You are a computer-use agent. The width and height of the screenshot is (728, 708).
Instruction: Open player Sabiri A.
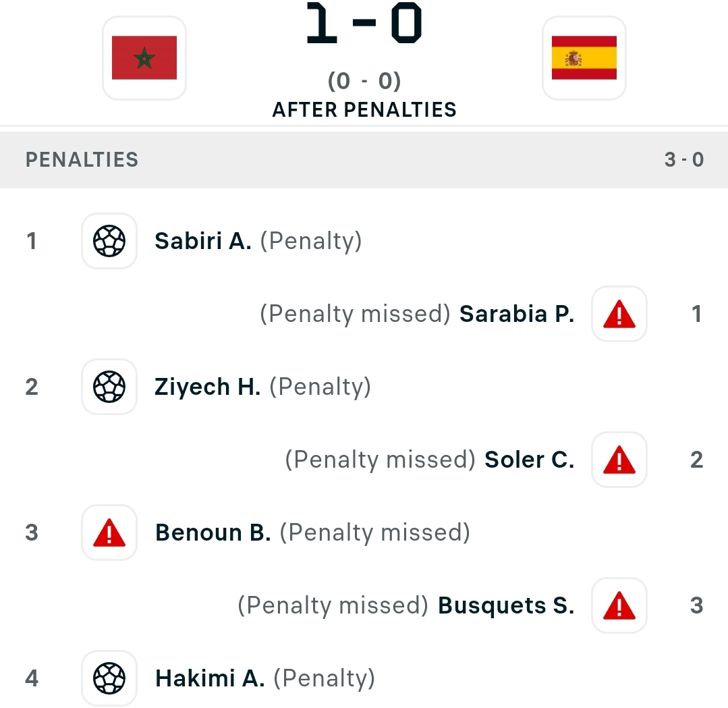(203, 241)
